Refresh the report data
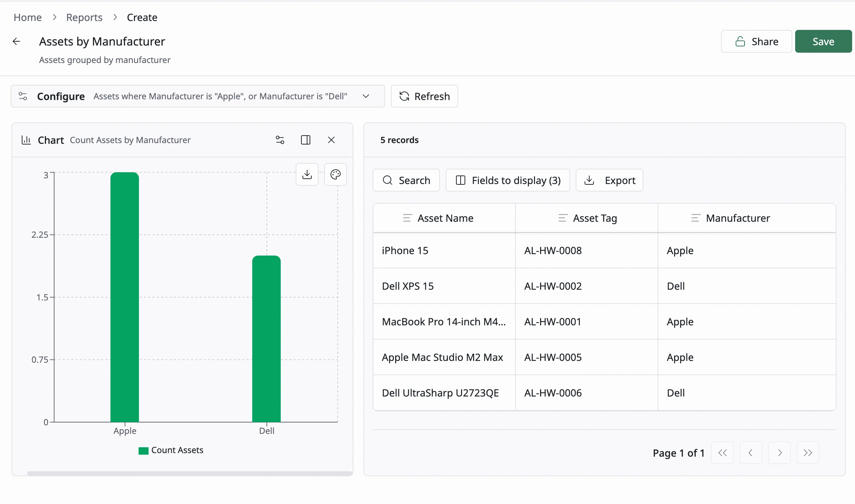This screenshot has height=504, width=855. [x=424, y=96]
